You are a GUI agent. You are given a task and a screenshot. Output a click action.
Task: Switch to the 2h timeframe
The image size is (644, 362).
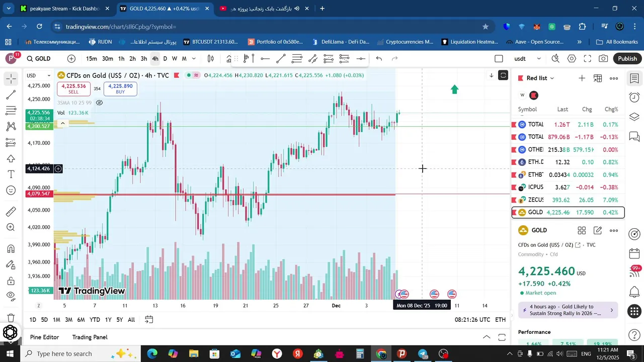[132, 59]
